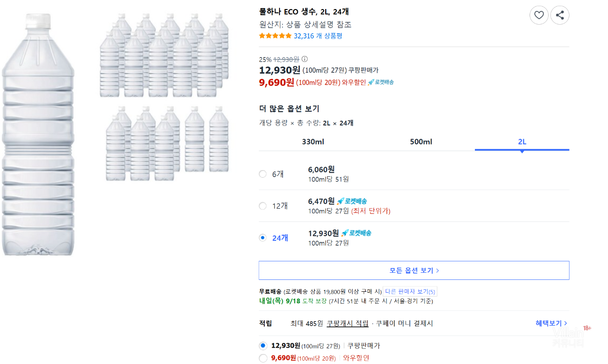Screen dimensions: 608x364
Task: Select the 24개 quantity radio option
Action: pos(263,238)
